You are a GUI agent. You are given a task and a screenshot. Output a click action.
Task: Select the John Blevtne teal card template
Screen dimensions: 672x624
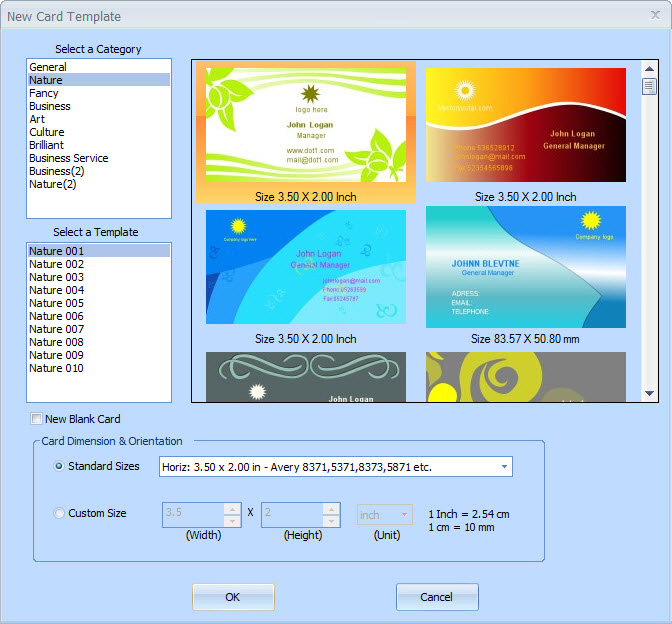(525, 267)
